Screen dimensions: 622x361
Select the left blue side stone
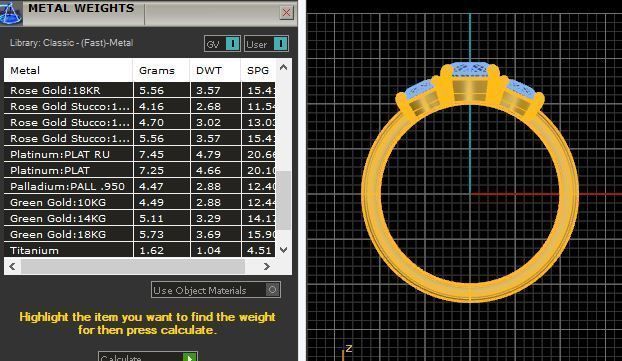[x=419, y=88]
